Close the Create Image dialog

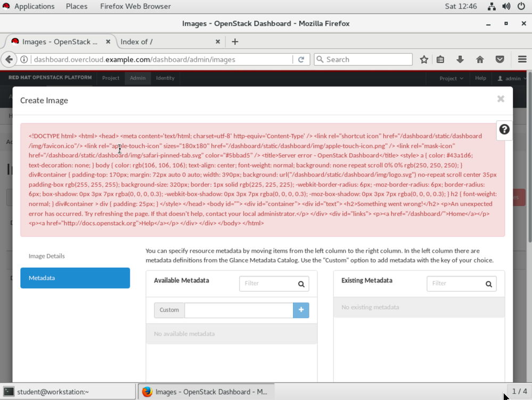[x=500, y=99]
